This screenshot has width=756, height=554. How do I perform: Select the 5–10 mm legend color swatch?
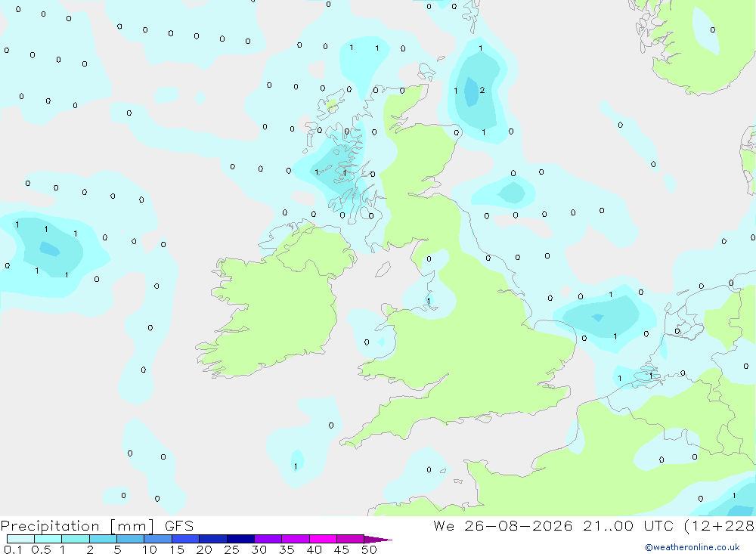click(x=131, y=539)
